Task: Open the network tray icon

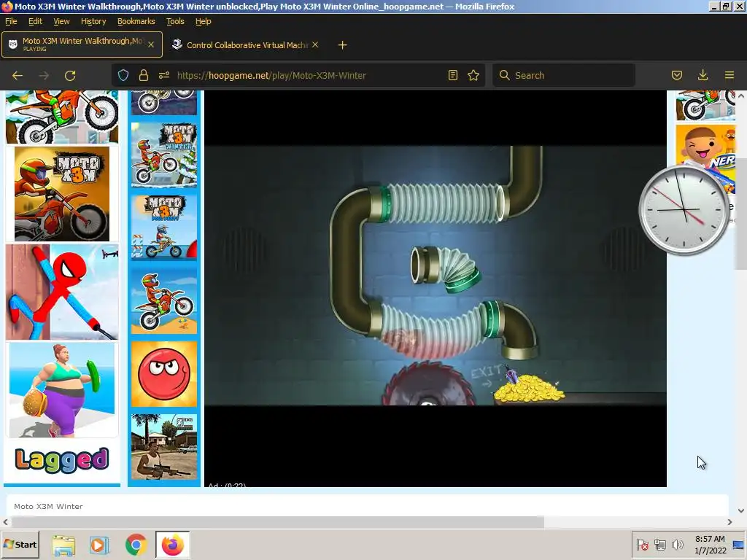Action: [x=659, y=545]
